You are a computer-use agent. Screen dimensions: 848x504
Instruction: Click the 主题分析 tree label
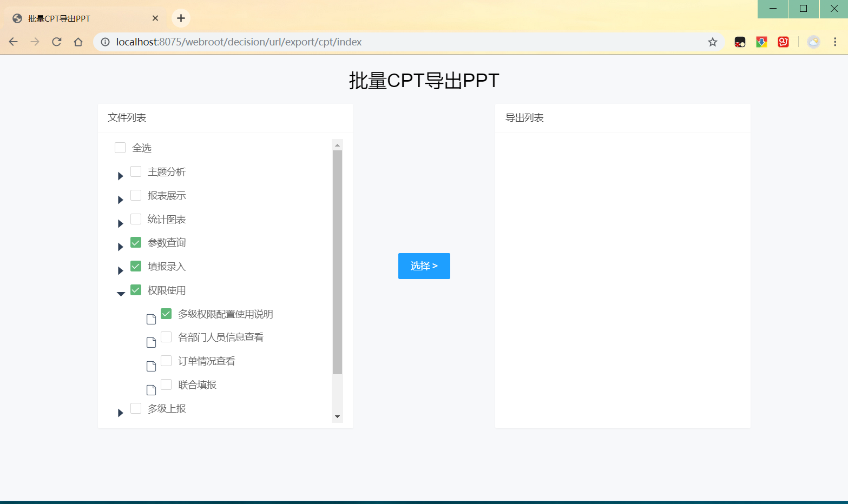(167, 172)
